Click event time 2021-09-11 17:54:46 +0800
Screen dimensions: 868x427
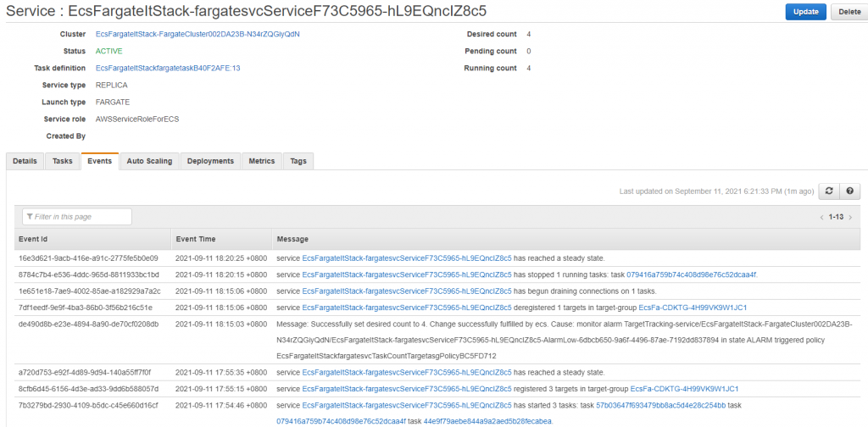221,406
